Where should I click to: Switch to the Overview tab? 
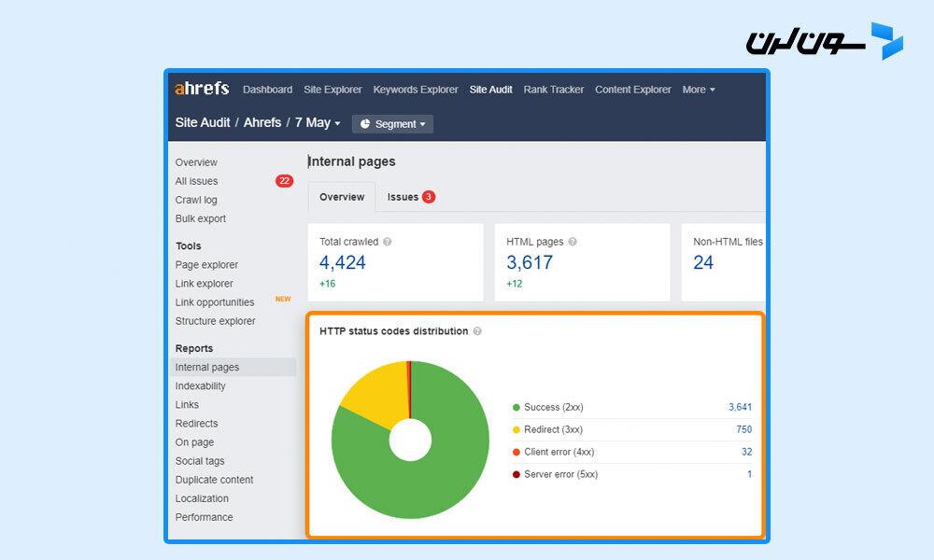click(x=342, y=197)
